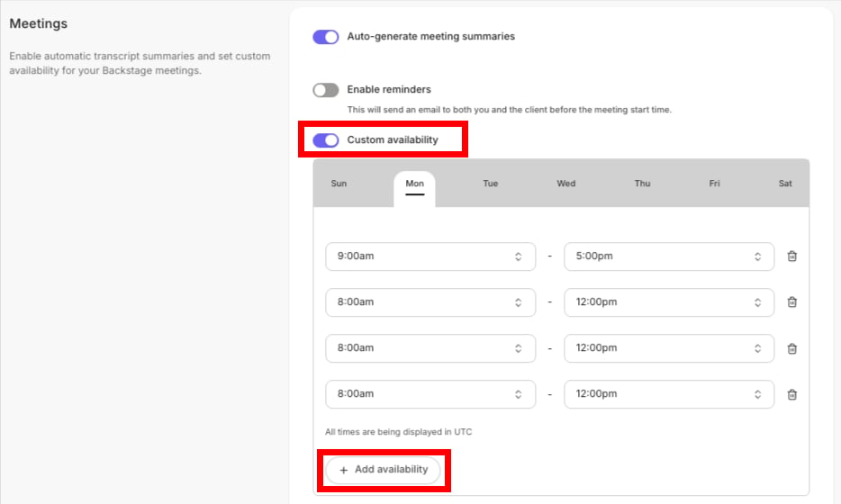Delete the 9:00am to 5:00pm availability slot

pos(791,256)
